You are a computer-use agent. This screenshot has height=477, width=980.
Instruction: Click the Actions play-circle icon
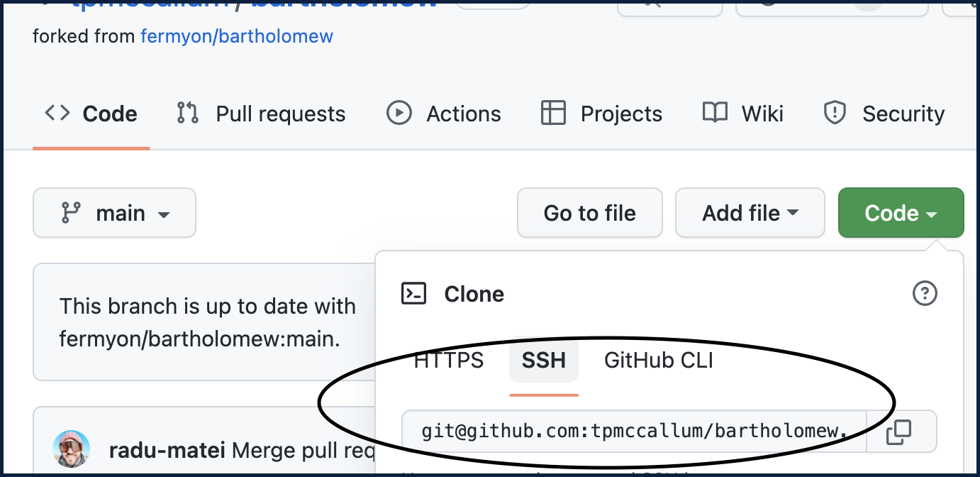point(399,114)
